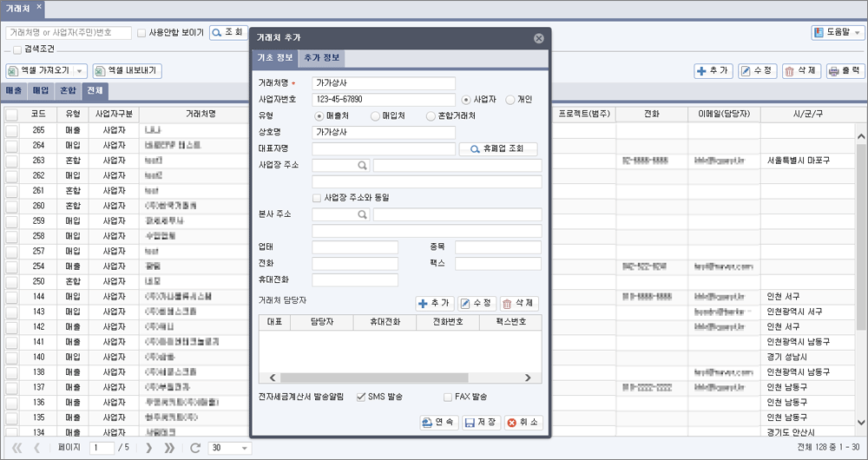
Task: Click 엑셀 내보내기 export button
Action: 128,71
